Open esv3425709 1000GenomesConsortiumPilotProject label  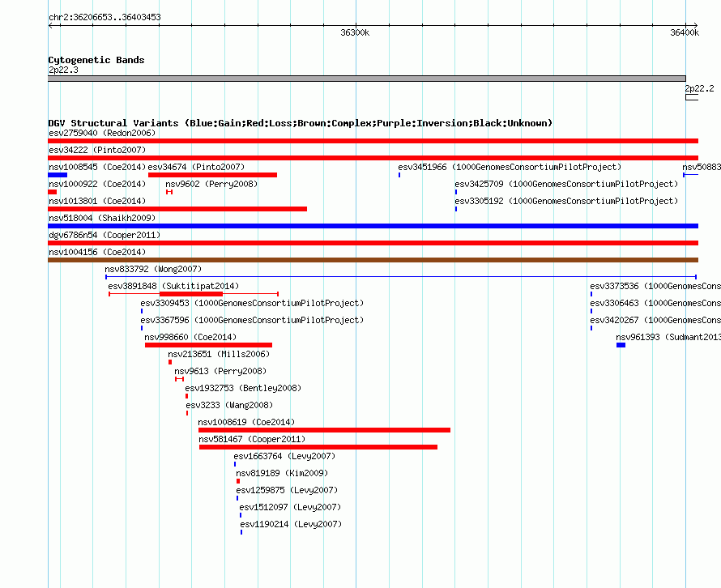point(566,184)
